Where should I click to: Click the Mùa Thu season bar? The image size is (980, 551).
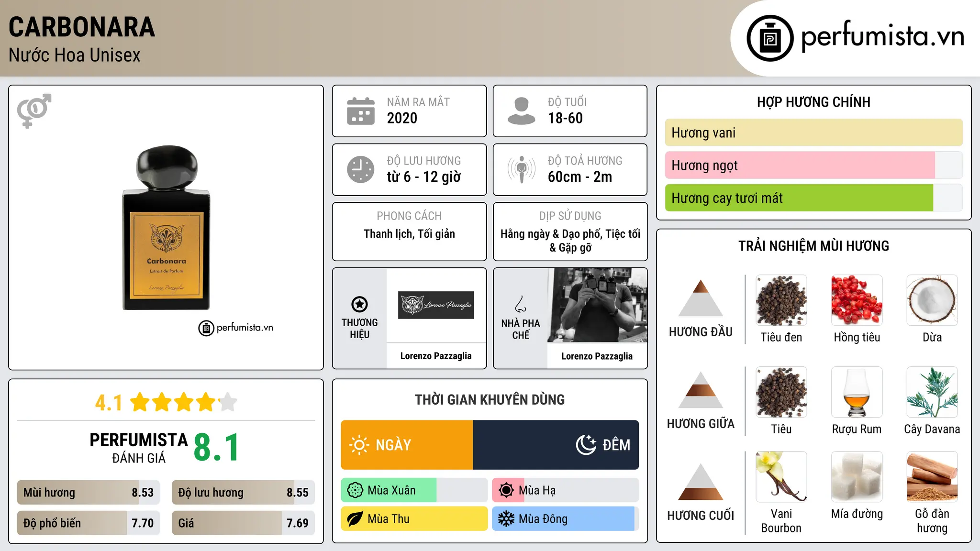[x=414, y=519]
